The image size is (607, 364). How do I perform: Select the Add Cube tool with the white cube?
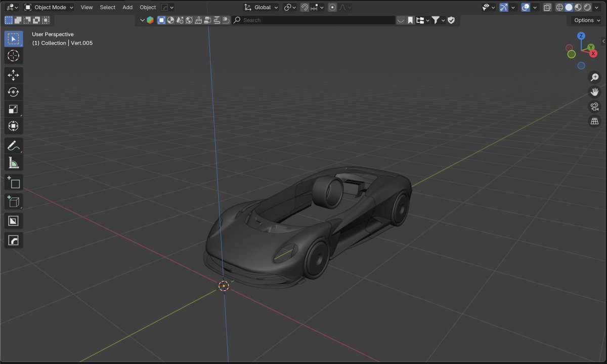pyautogui.click(x=14, y=183)
